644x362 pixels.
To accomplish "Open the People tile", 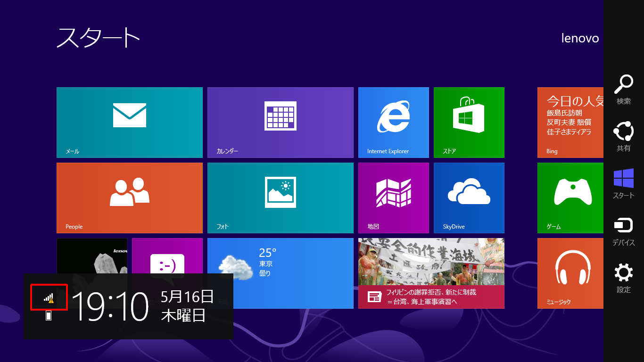I will (130, 198).
